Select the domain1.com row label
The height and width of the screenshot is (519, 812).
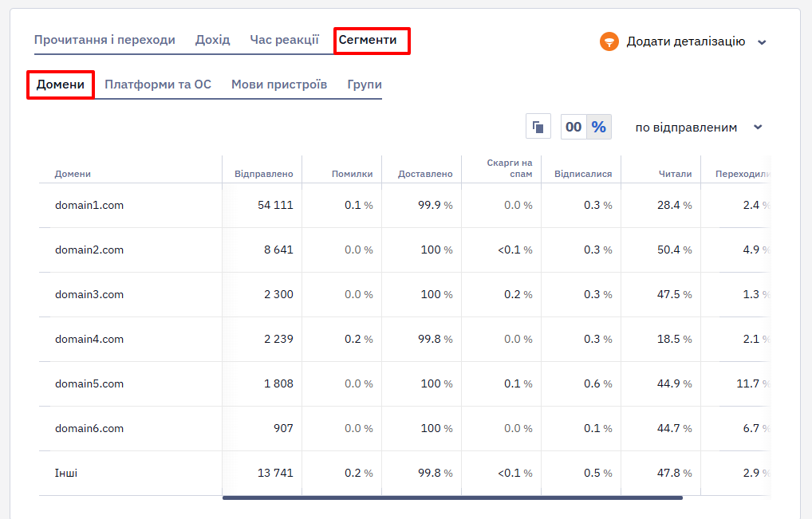pyautogui.click(x=89, y=206)
